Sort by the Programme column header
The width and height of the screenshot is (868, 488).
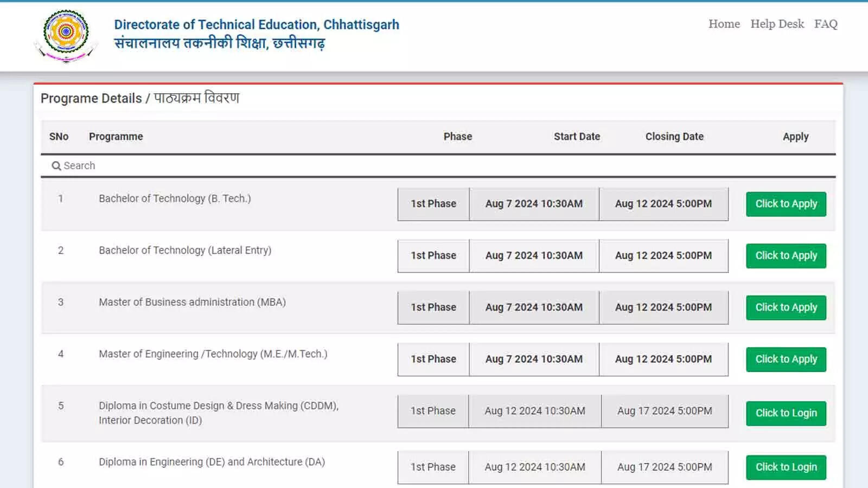116,137
